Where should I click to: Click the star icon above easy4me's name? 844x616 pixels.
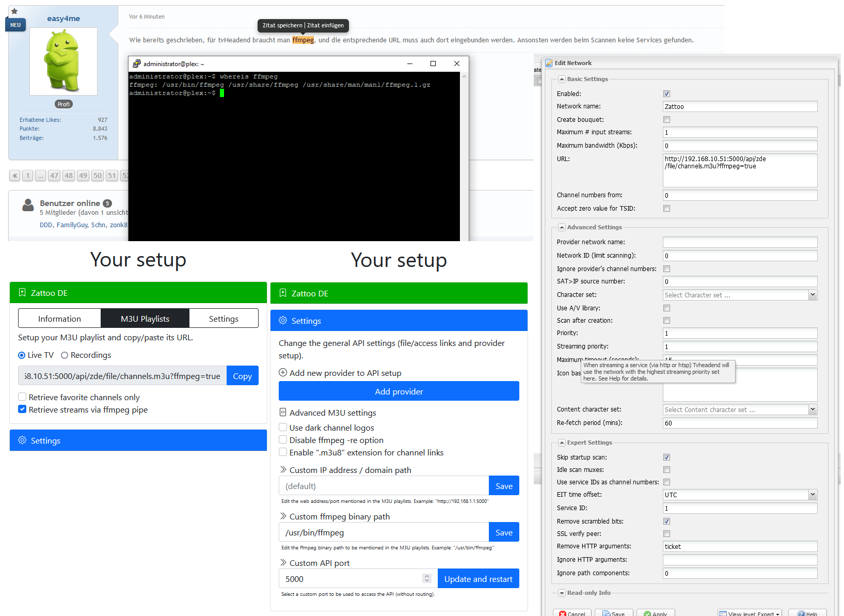[x=14, y=11]
